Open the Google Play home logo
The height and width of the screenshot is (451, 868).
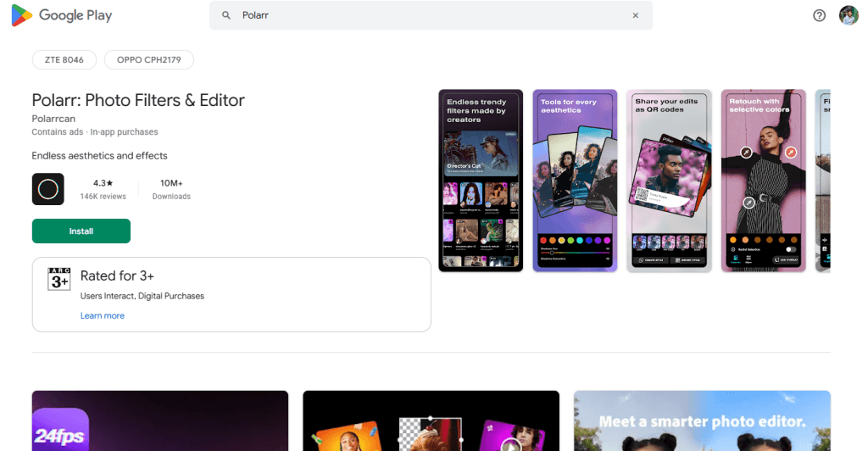(x=61, y=15)
